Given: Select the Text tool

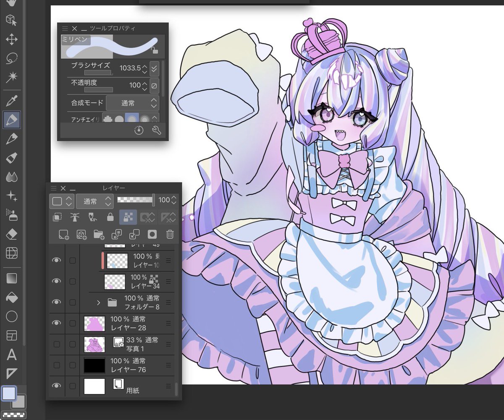Looking at the screenshot, I should (x=11, y=355).
